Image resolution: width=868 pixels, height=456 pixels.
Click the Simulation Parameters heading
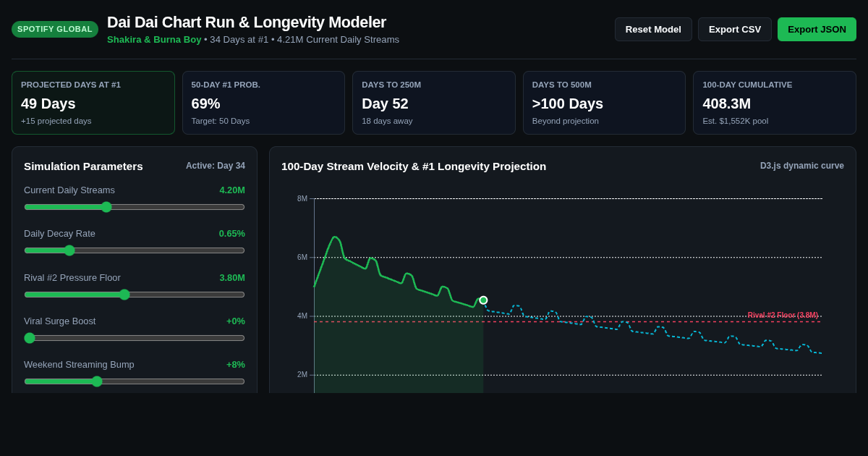coord(83,166)
